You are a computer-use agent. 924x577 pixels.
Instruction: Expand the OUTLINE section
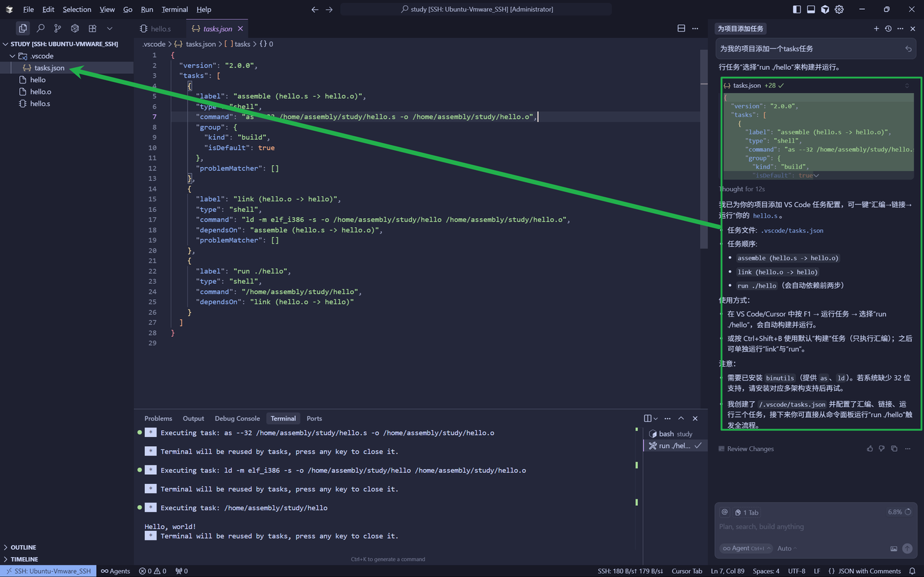23,547
